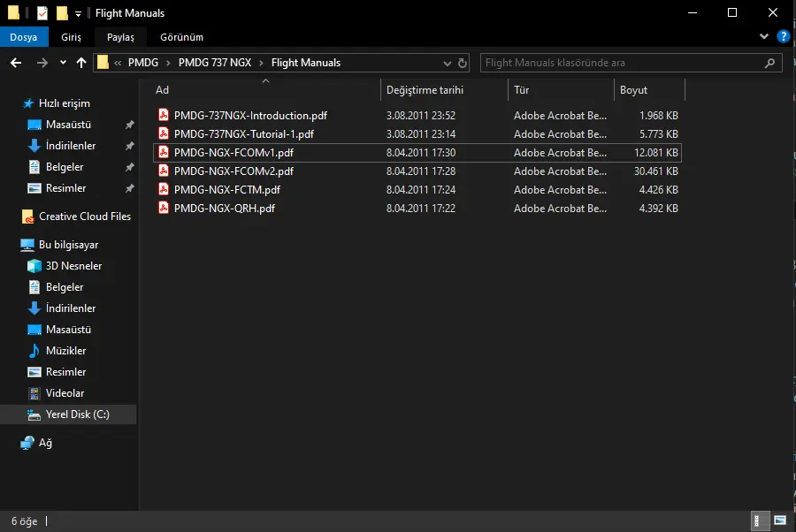Open Resimler under Bu bilgisayar
The image size is (796, 532).
click(x=66, y=372)
